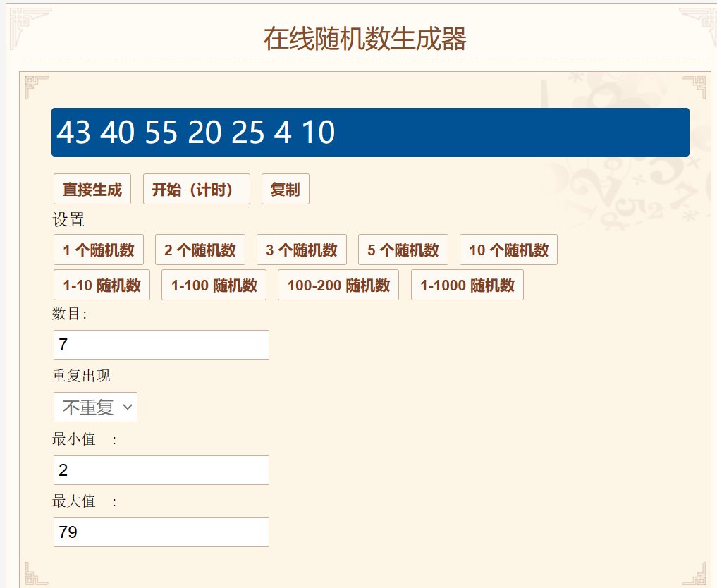Set range with 100-200 随机数
This screenshot has height=588, width=717.
point(338,285)
